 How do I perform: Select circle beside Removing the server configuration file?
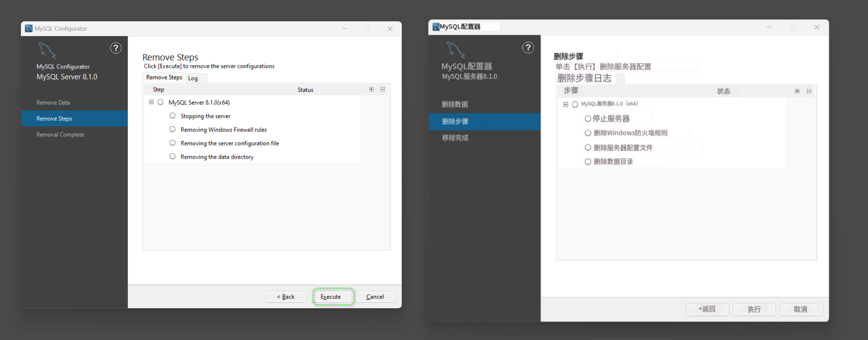[173, 143]
